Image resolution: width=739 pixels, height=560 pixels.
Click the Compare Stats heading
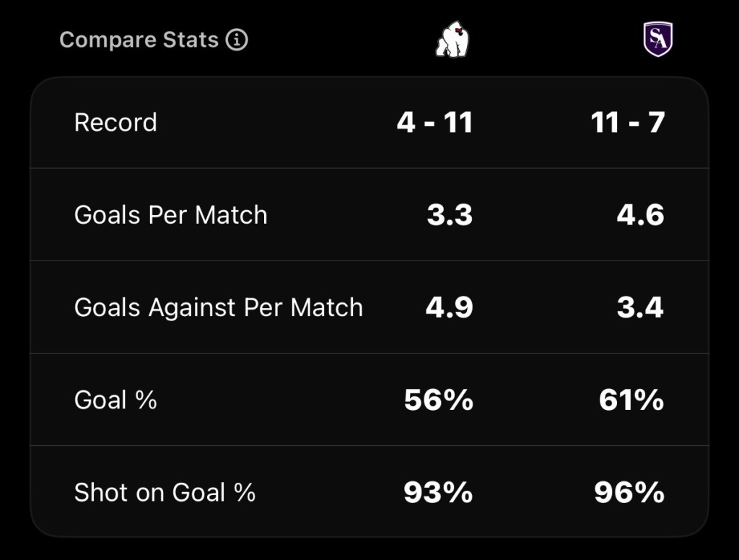coord(139,40)
